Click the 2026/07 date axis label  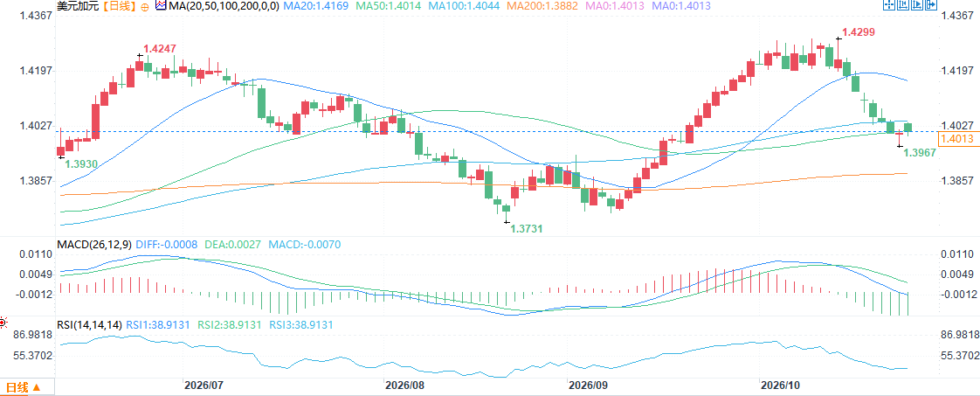204,384
